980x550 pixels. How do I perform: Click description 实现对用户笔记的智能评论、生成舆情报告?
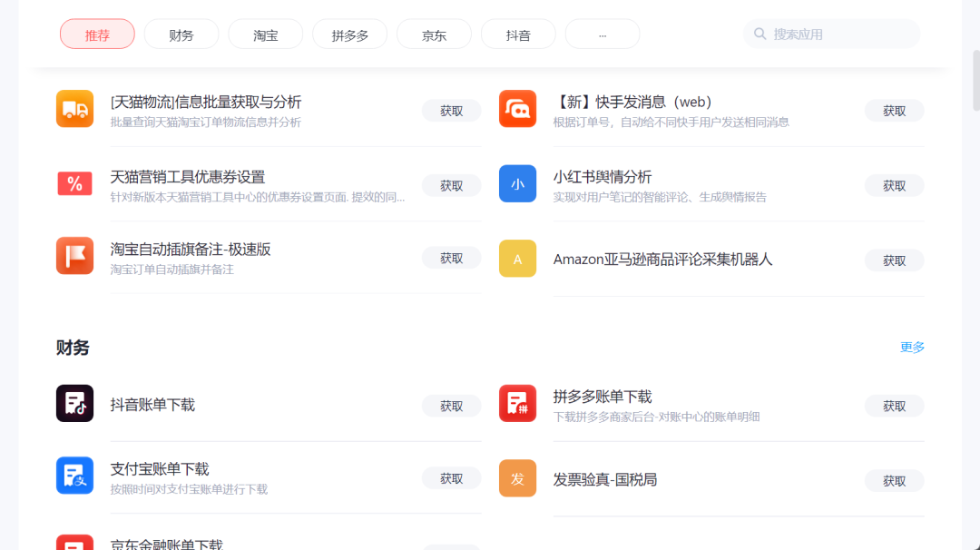(x=660, y=198)
